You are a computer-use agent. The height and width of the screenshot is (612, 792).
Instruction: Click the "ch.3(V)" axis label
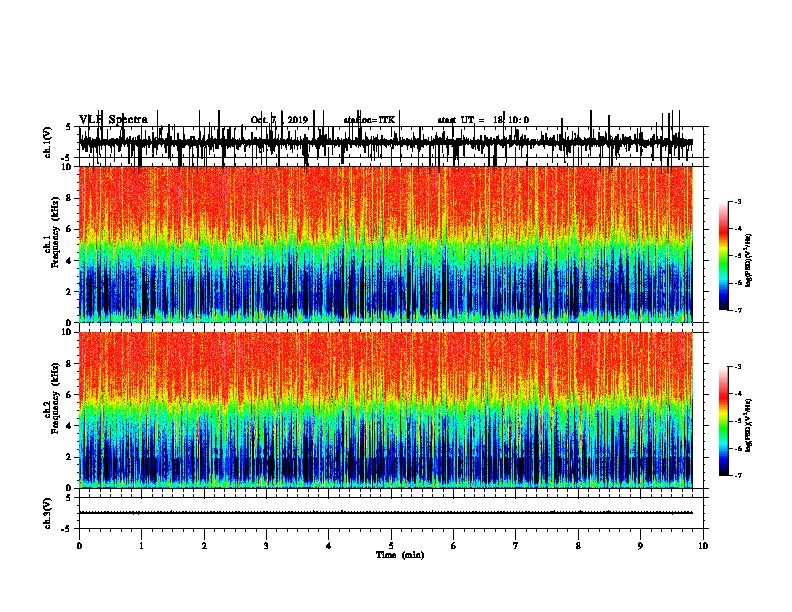[48, 513]
